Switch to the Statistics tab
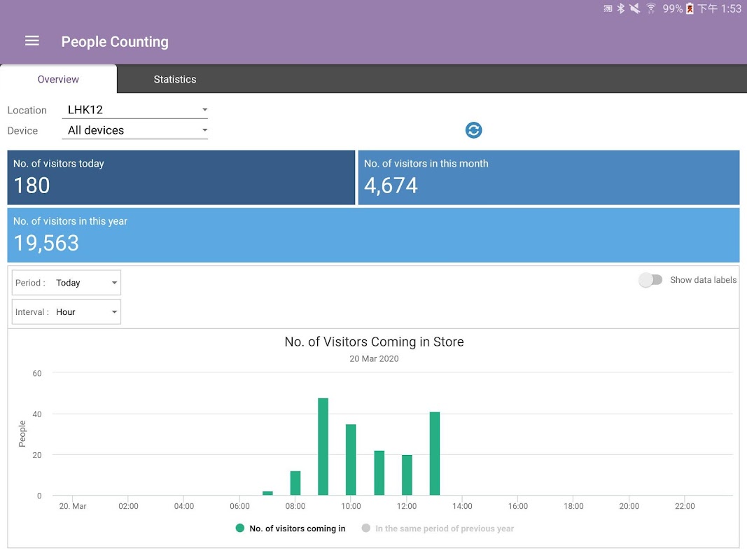747x560 pixels. click(175, 79)
